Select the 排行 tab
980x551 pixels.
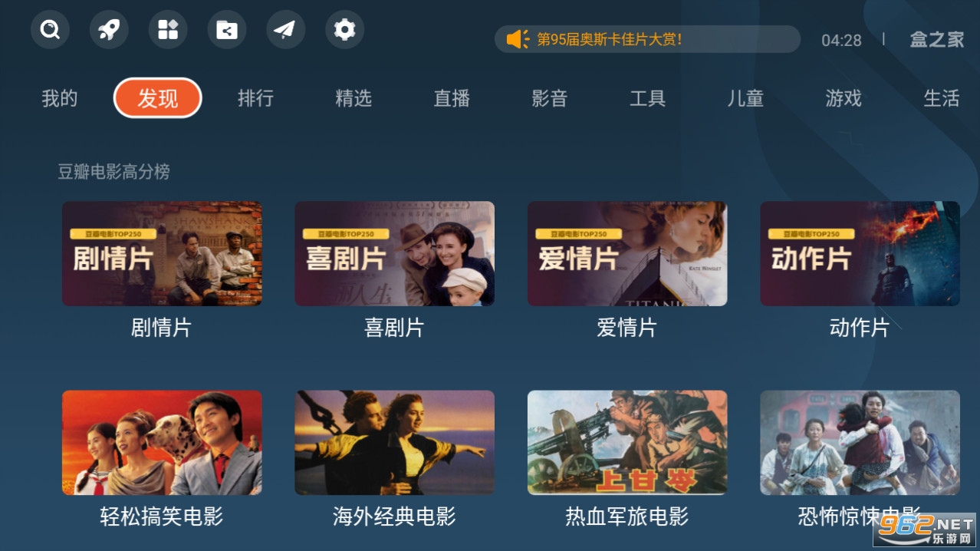click(255, 98)
